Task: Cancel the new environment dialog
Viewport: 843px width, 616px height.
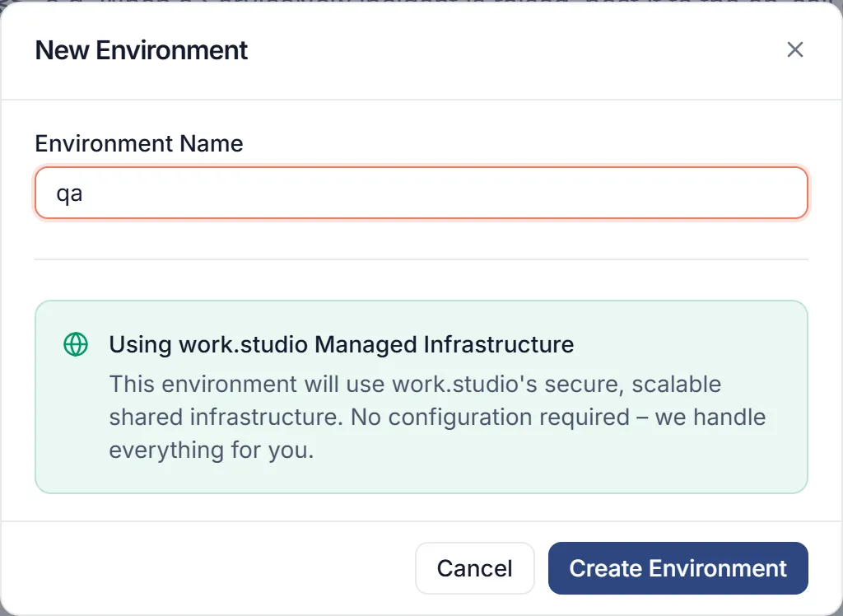Action: click(x=475, y=568)
